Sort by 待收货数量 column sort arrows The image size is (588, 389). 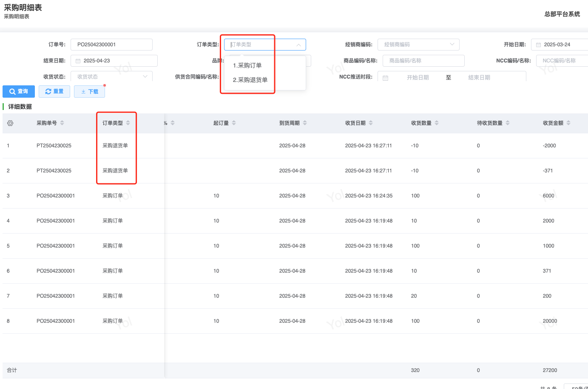[x=508, y=123]
